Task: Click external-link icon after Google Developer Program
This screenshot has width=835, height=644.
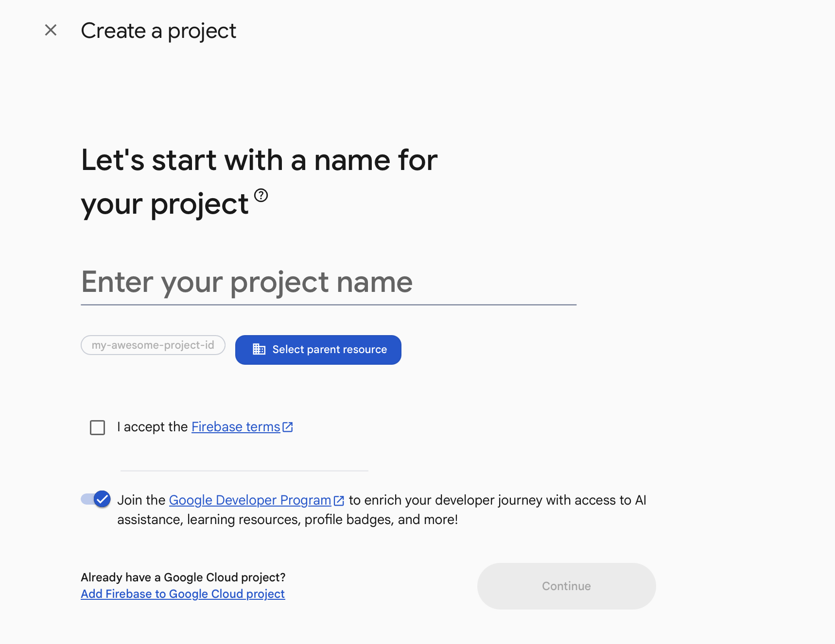Action: tap(339, 501)
